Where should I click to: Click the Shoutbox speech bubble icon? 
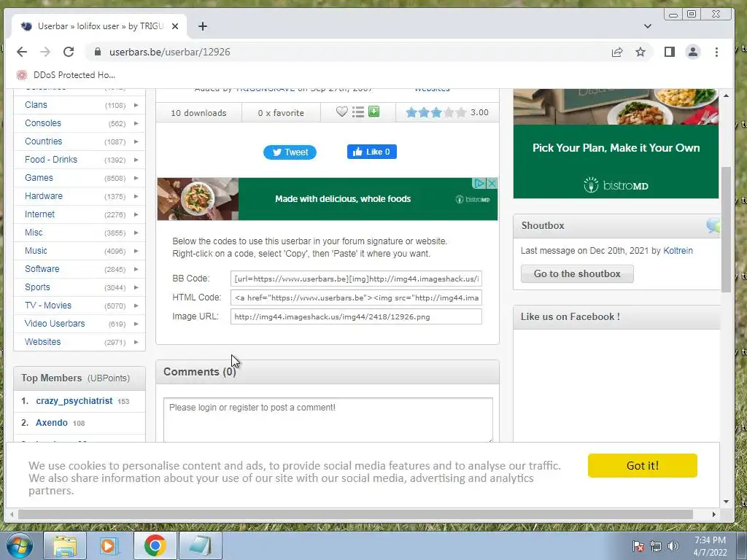(x=713, y=225)
